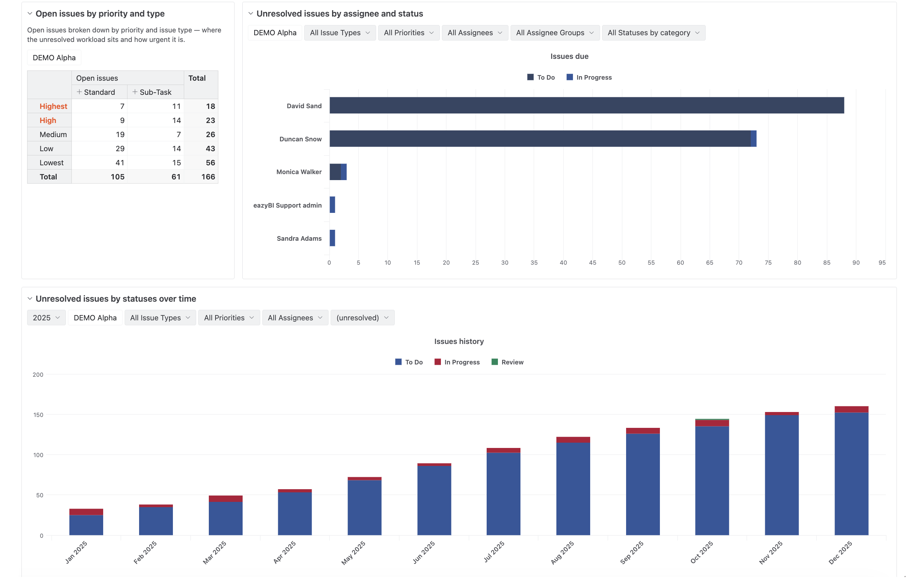This screenshot has height=578, width=924.
Task: Click the Jul 2025 axis label
Action: click(x=494, y=552)
